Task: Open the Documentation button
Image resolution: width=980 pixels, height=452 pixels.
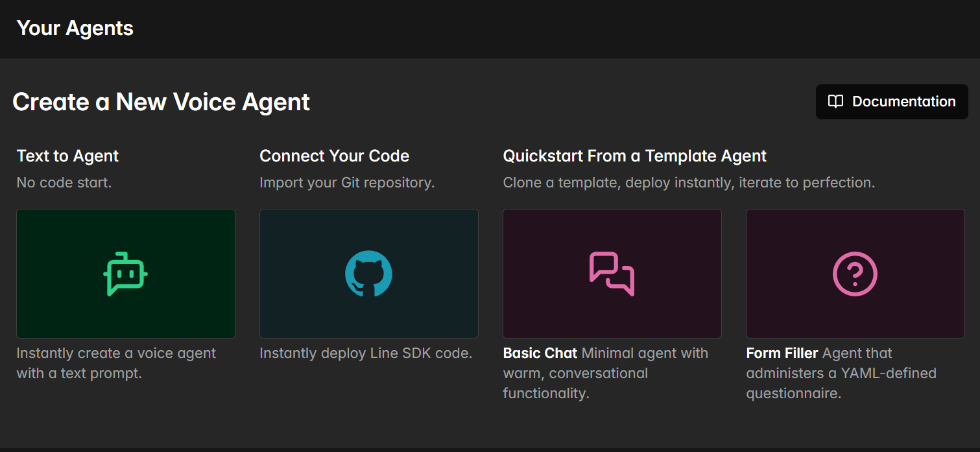Action: coord(892,102)
